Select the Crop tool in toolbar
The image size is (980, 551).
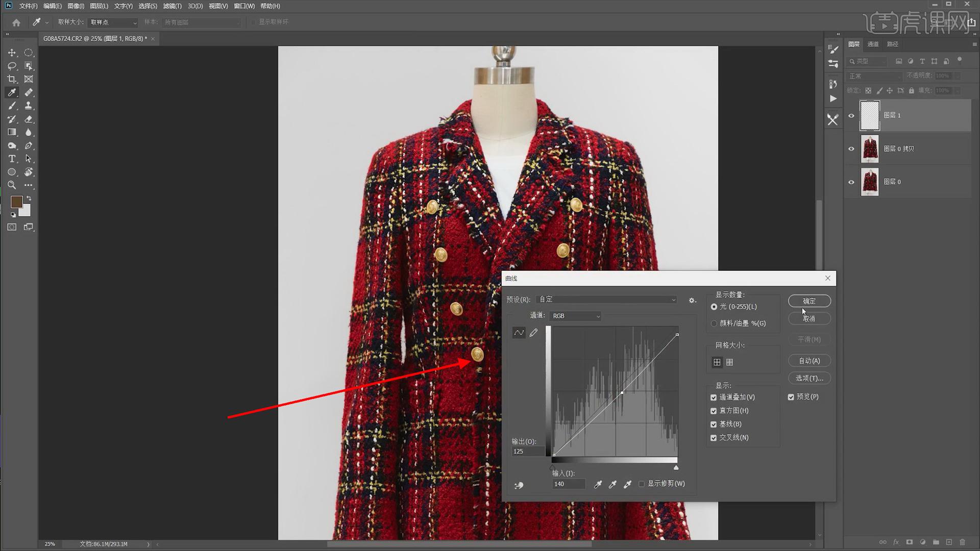12,79
